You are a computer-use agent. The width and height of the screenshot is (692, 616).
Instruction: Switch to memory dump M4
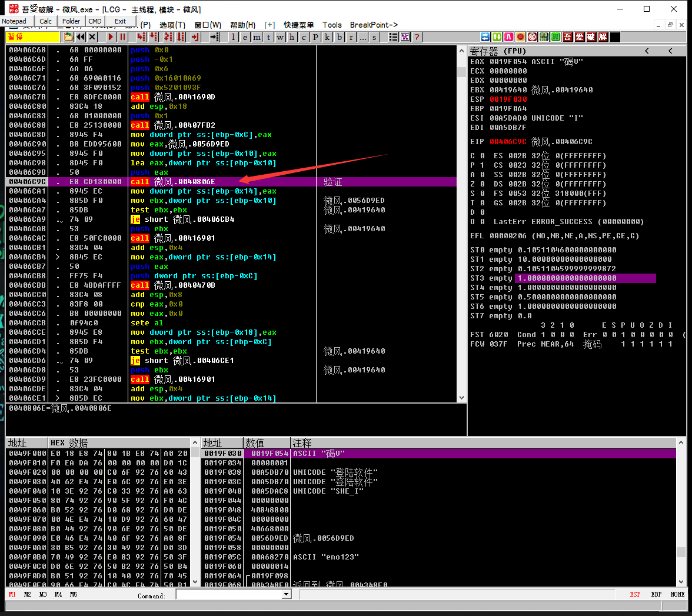(x=58, y=594)
